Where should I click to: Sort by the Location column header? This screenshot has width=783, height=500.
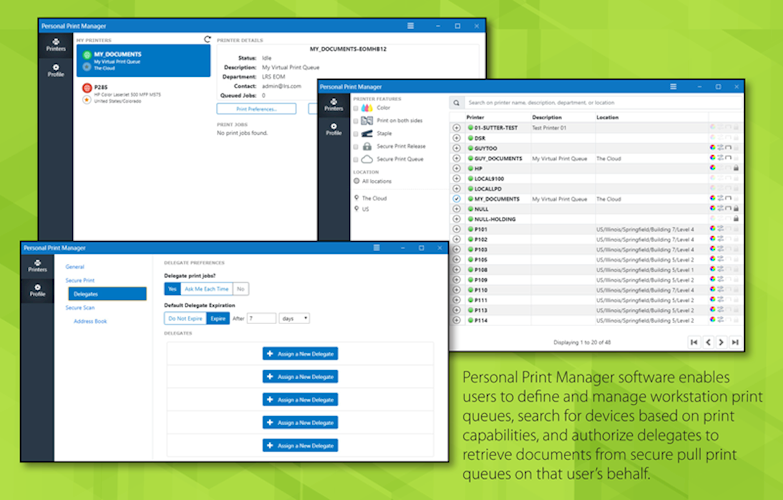(607, 117)
